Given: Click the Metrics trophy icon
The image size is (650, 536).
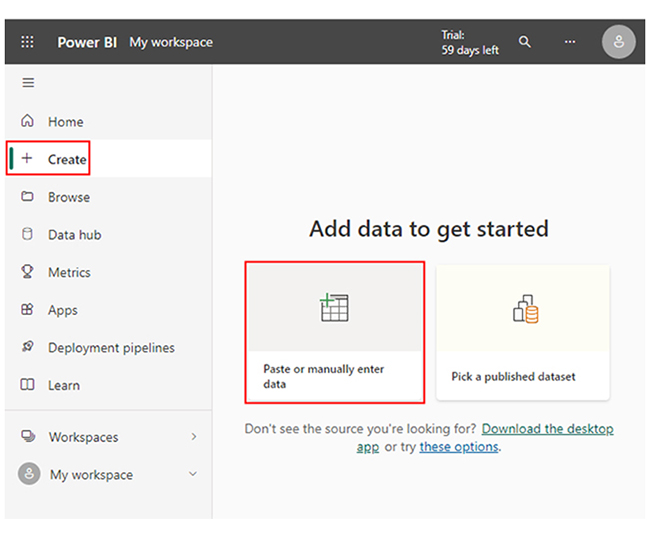Looking at the screenshot, I should click(27, 272).
